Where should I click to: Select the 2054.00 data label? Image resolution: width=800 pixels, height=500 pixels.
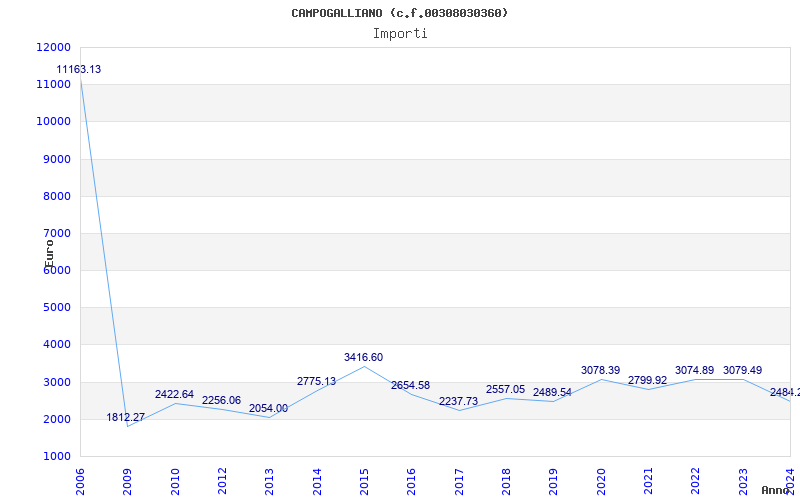click(x=268, y=408)
